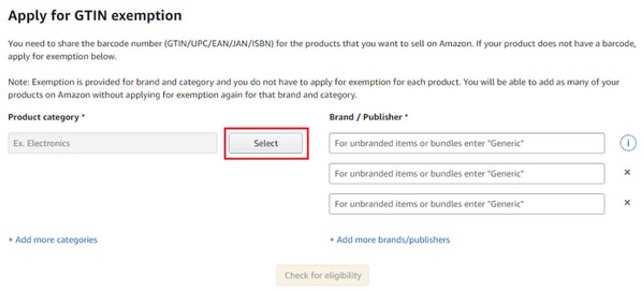Click the Check for eligibility button
Screen dimensions: 644x292
(323, 275)
